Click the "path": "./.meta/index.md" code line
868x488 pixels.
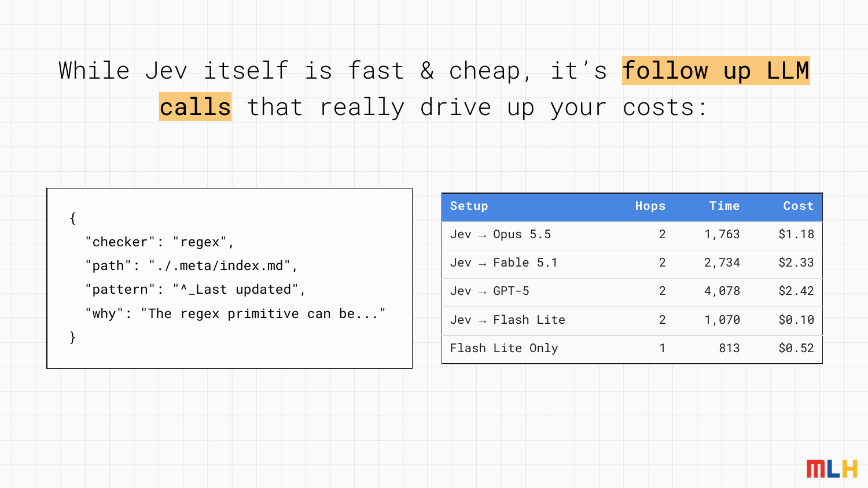(x=192, y=266)
